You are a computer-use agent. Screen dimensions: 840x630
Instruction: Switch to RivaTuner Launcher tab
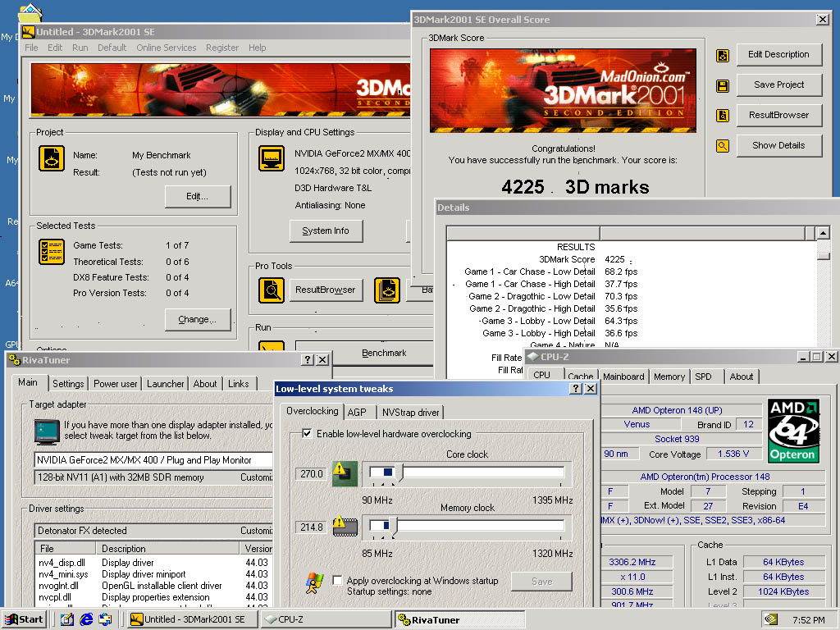click(165, 384)
